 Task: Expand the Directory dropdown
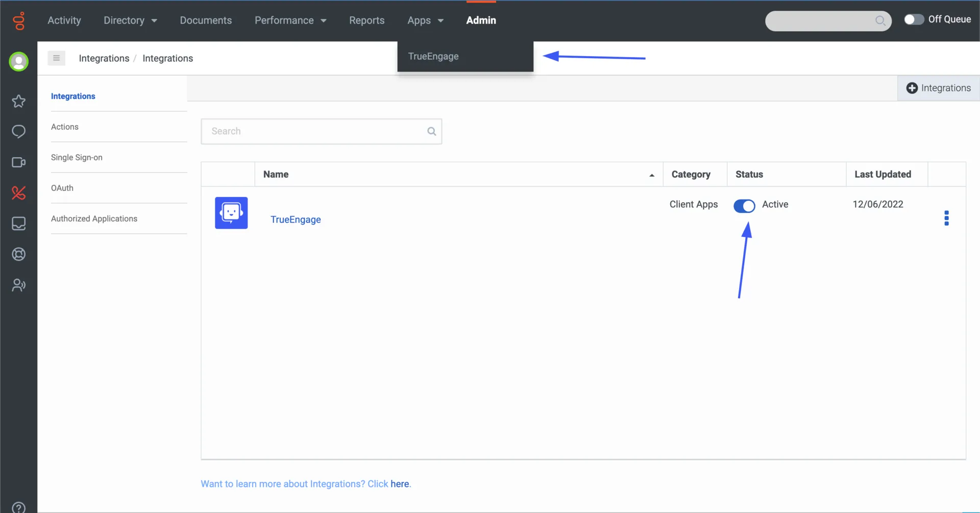click(x=130, y=20)
